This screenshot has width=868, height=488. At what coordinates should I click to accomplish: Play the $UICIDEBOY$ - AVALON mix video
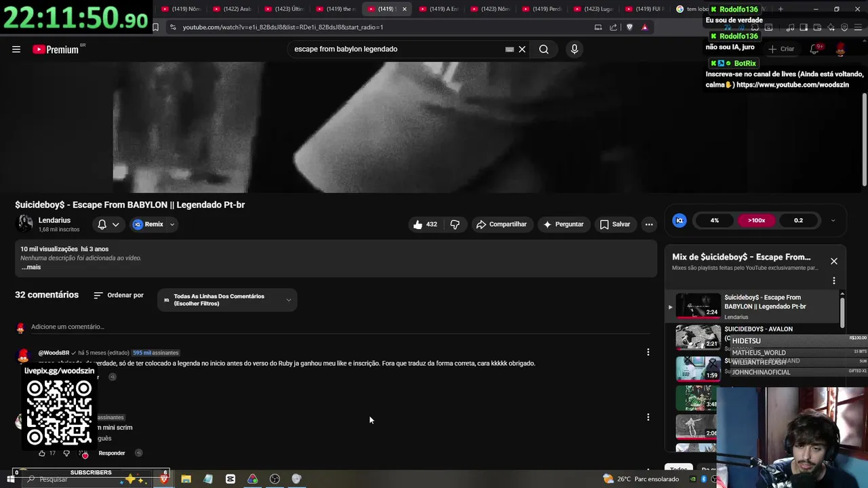(x=698, y=336)
